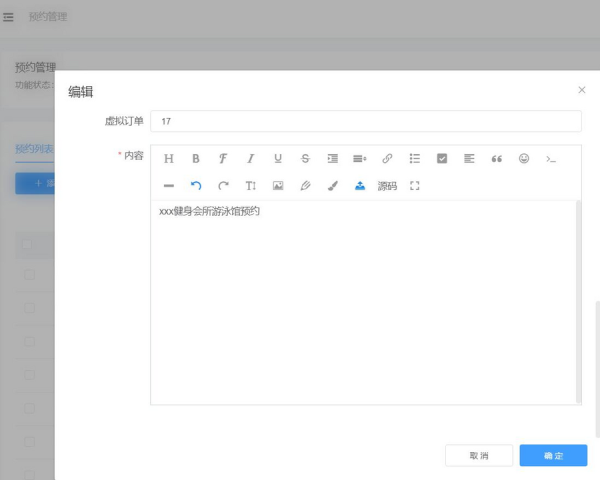Apply indent to text
The height and width of the screenshot is (480, 600).
(x=333, y=158)
